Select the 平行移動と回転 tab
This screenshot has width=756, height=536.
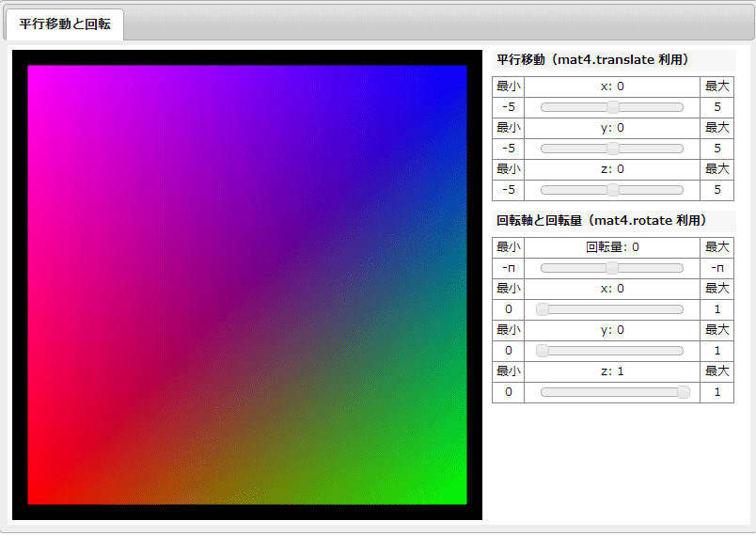point(65,24)
